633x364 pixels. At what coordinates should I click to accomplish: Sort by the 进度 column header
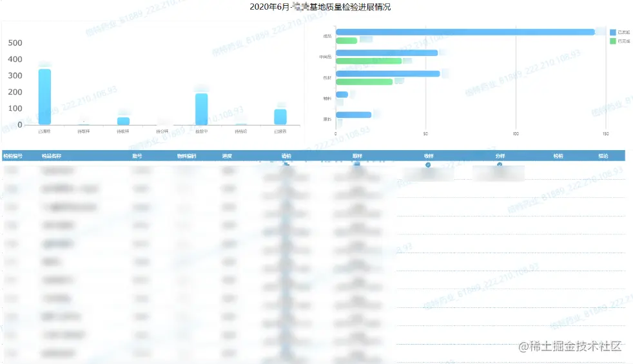click(x=227, y=156)
